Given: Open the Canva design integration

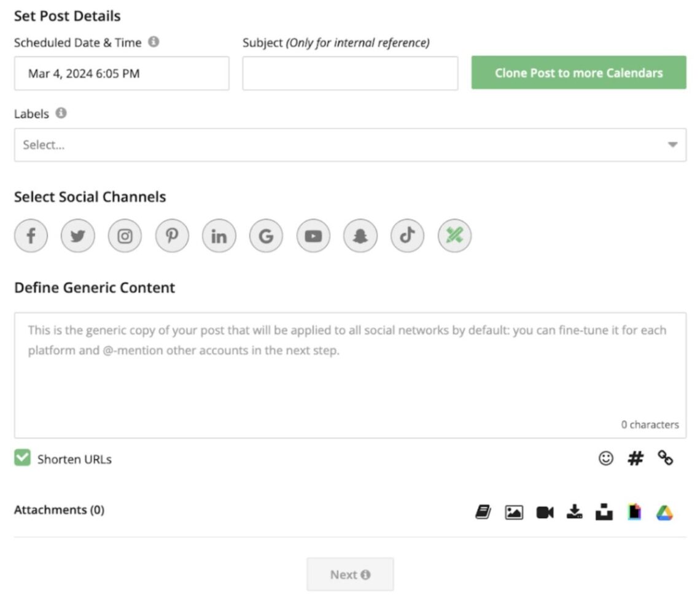Looking at the screenshot, I should click(x=633, y=511).
